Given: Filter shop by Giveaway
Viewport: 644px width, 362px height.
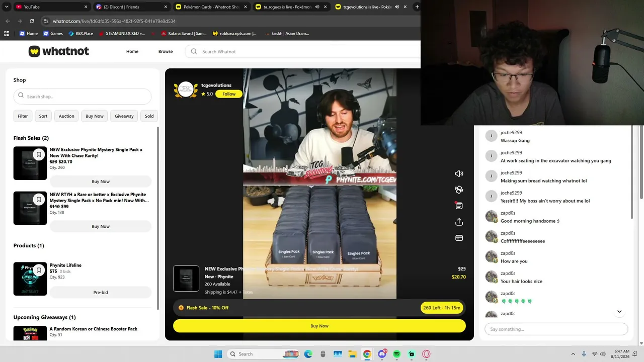Looking at the screenshot, I should pos(124,116).
